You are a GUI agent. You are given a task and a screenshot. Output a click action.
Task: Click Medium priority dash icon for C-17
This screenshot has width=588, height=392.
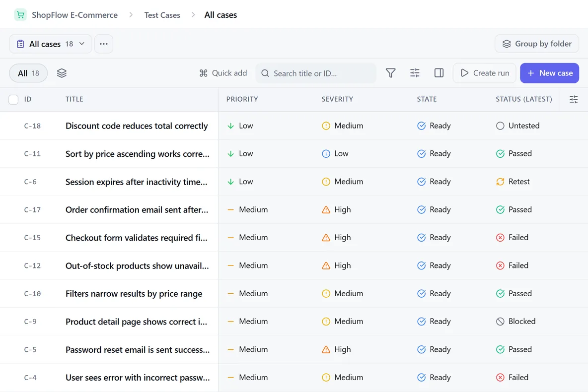(x=230, y=210)
